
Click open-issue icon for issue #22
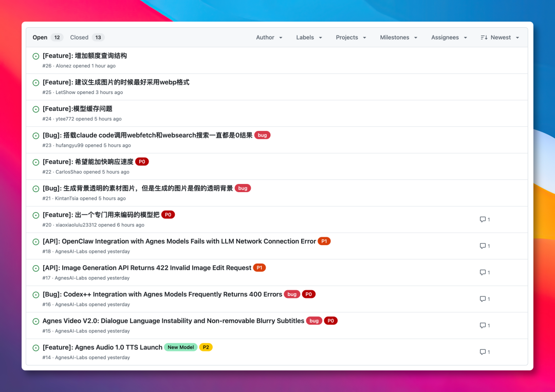(x=36, y=162)
